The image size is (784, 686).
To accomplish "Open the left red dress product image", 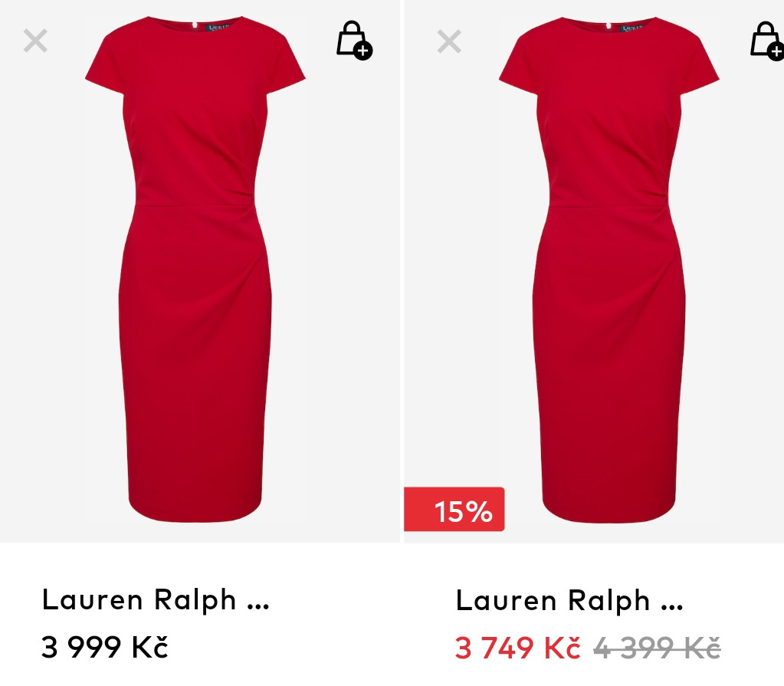I will click(x=195, y=270).
